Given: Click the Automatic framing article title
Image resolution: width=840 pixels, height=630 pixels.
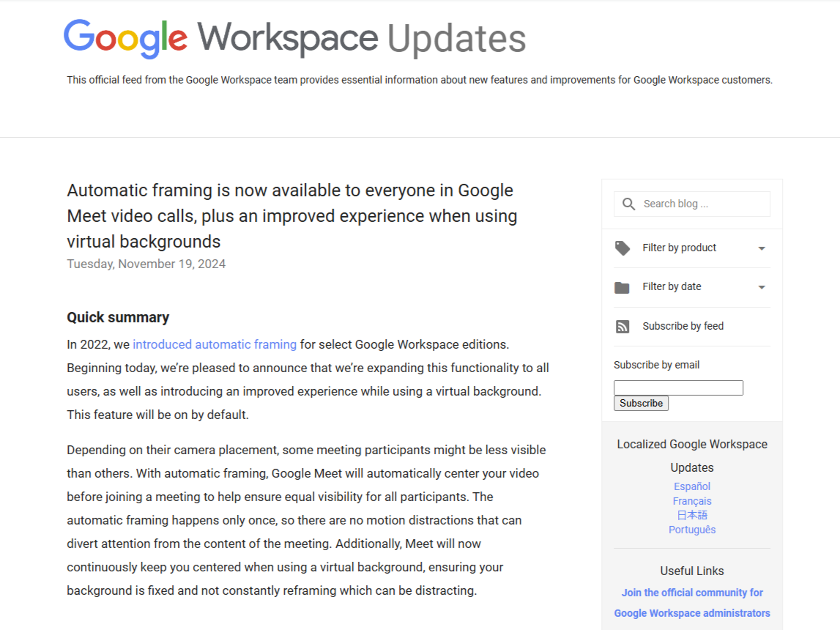Looking at the screenshot, I should [x=292, y=216].
